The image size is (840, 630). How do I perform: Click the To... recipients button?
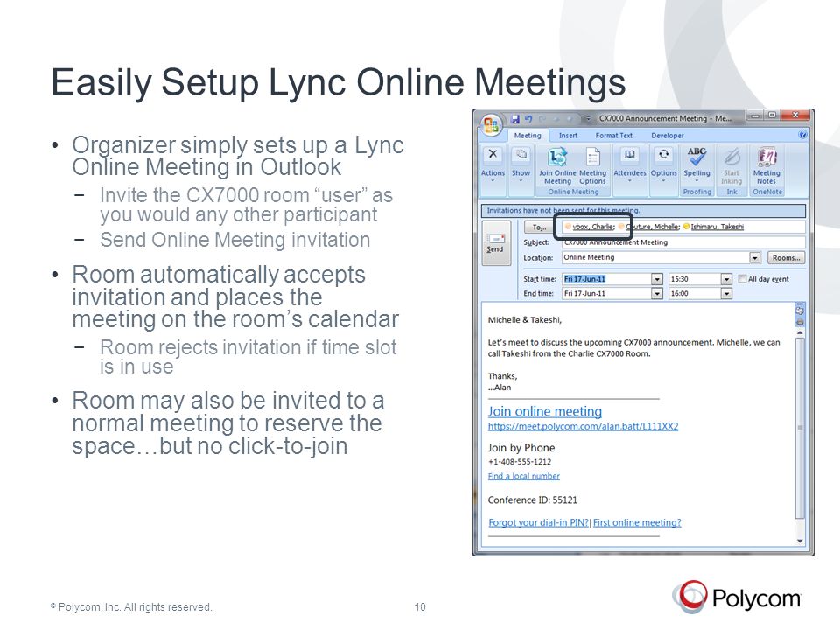tap(540, 227)
